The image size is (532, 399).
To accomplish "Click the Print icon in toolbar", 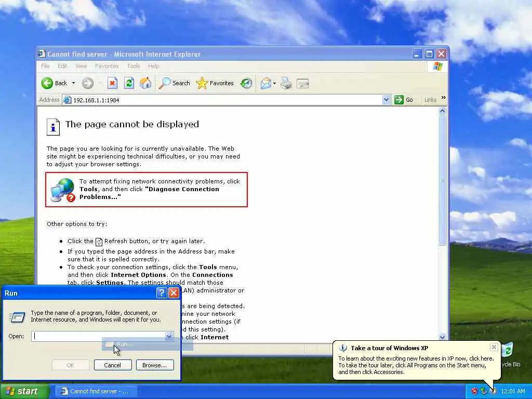I will click(286, 83).
